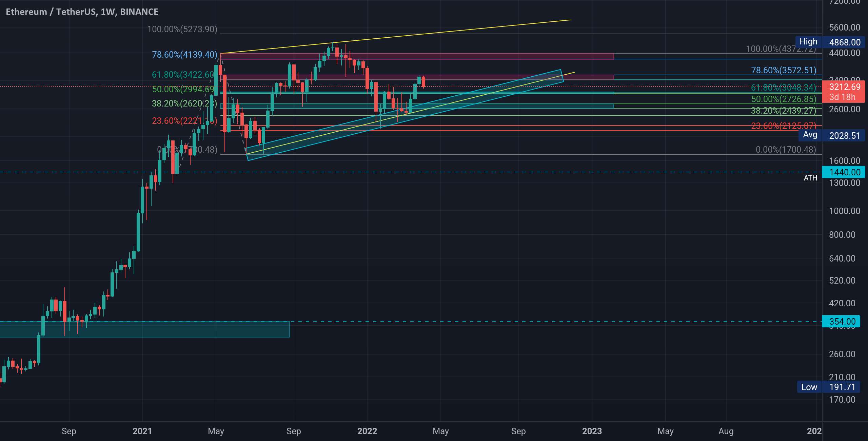Click the right 61.80%(3048.34) Fibonacci label
Viewport: 868px width, 441px height.
tap(784, 88)
